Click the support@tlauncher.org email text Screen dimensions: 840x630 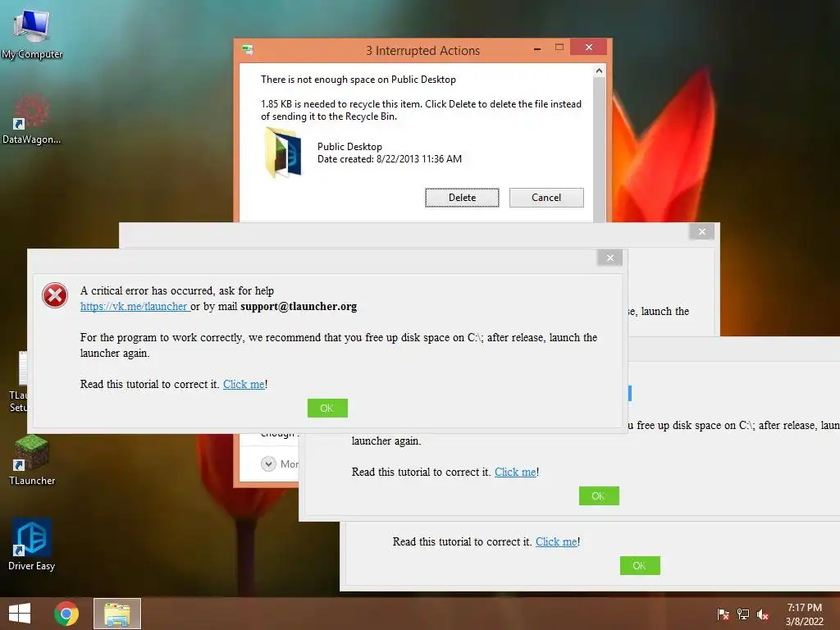point(299,307)
